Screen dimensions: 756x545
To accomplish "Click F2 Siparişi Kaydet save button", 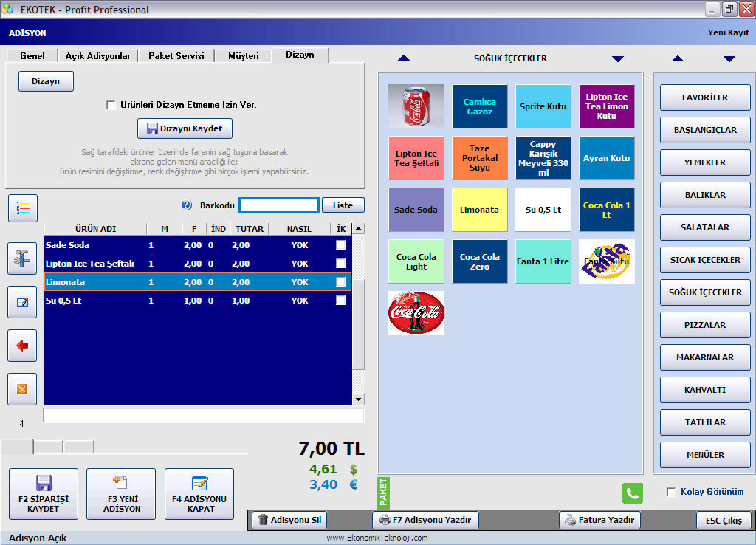I will [x=44, y=494].
